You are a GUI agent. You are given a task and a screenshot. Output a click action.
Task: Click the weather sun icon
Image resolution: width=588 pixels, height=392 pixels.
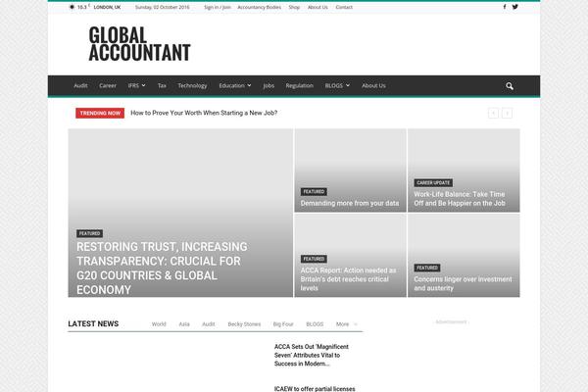[72, 7]
